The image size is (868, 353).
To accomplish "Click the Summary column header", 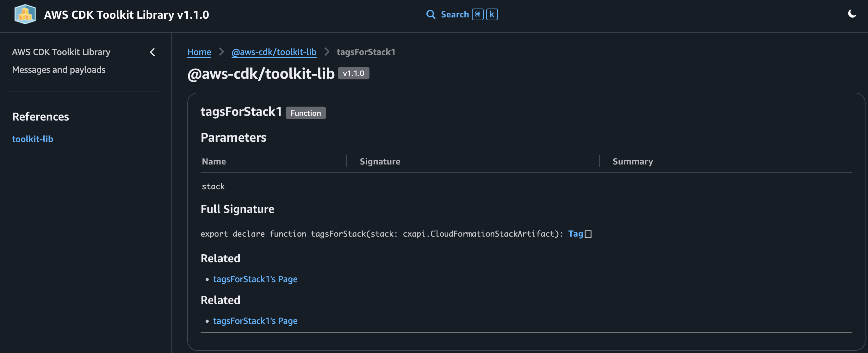I will tap(632, 161).
